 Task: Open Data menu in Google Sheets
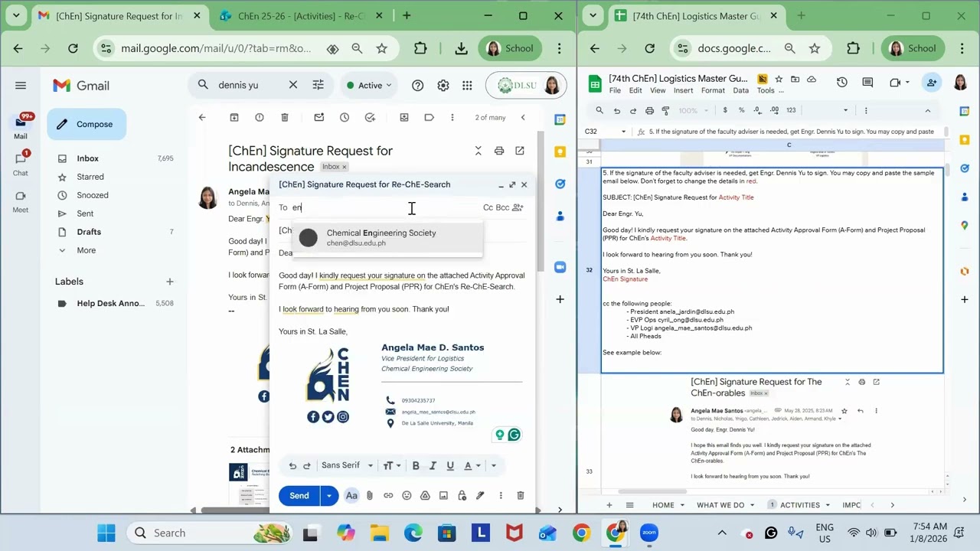741,90
